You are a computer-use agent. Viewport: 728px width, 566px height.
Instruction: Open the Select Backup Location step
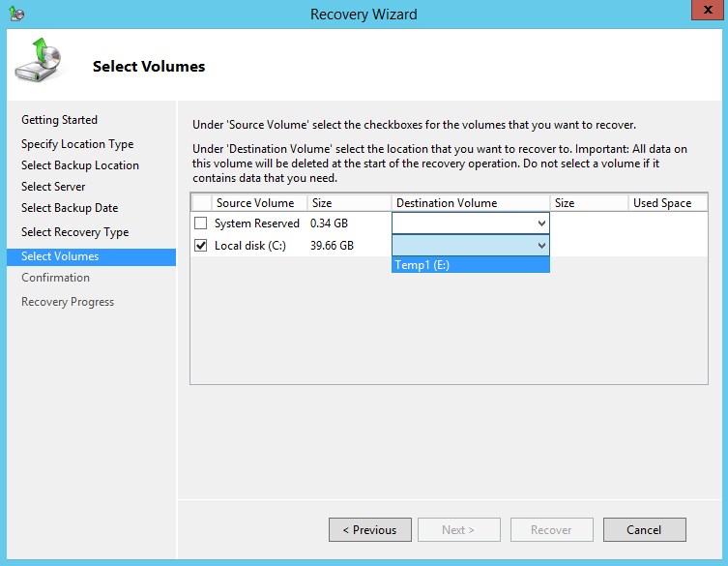pyautogui.click(x=80, y=165)
